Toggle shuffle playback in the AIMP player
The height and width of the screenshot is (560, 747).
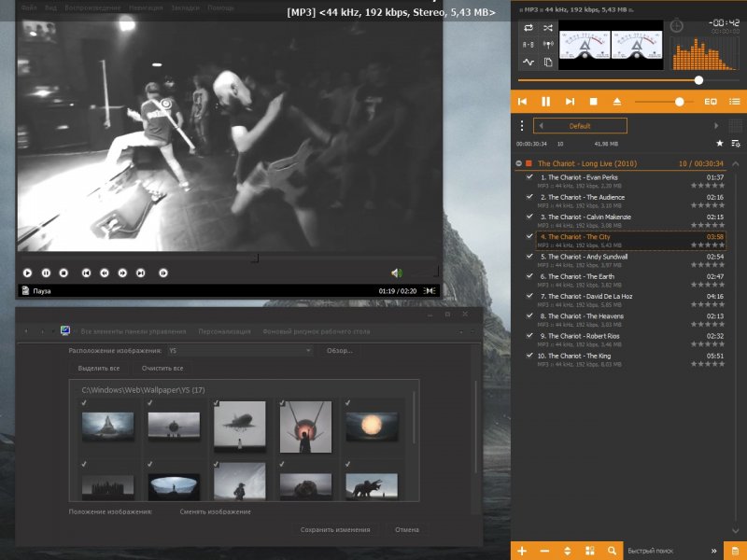pyautogui.click(x=548, y=28)
